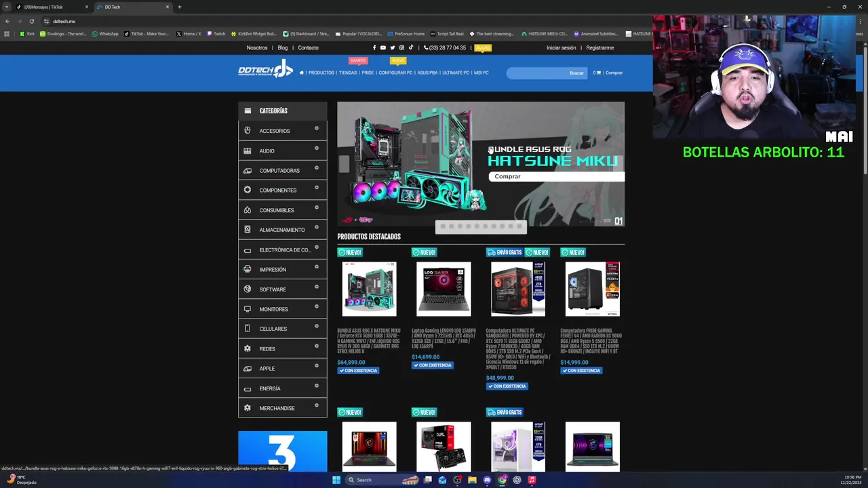868x488 pixels.
Task: Click the icon beside Almacenamiento category
Action: pos(247,230)
